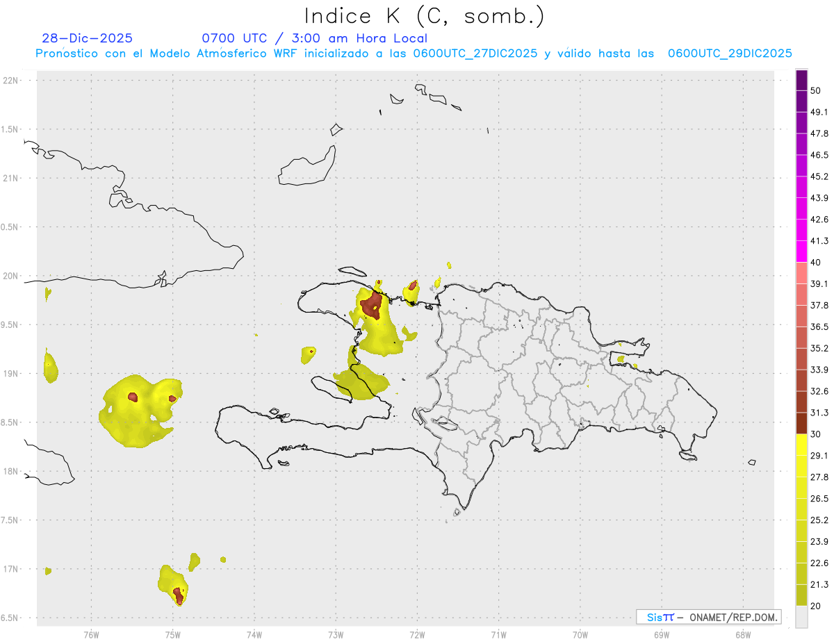Click the colorbar value '35.2'
Image resolution: width=834 pixels, height=644 pixels.
(819, 348)
